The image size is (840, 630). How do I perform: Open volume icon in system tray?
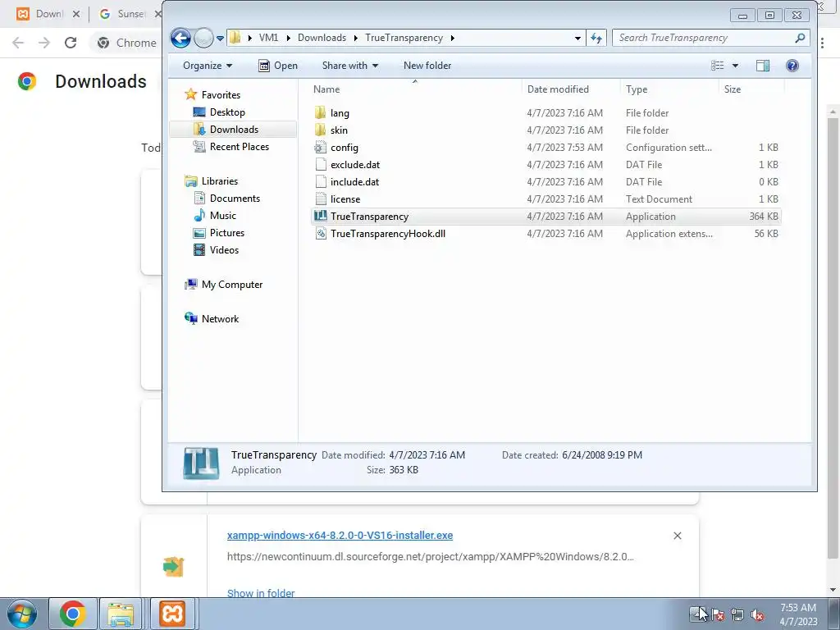(x=757, y=615)
